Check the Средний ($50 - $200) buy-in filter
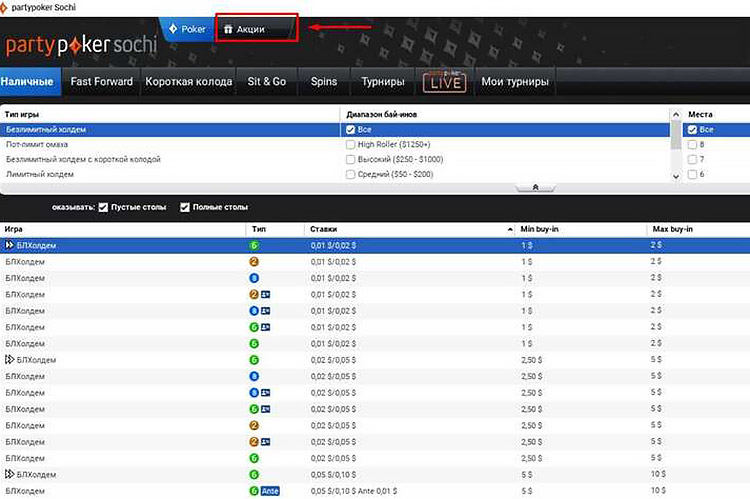Screen dimensions: 750x499 350,174
